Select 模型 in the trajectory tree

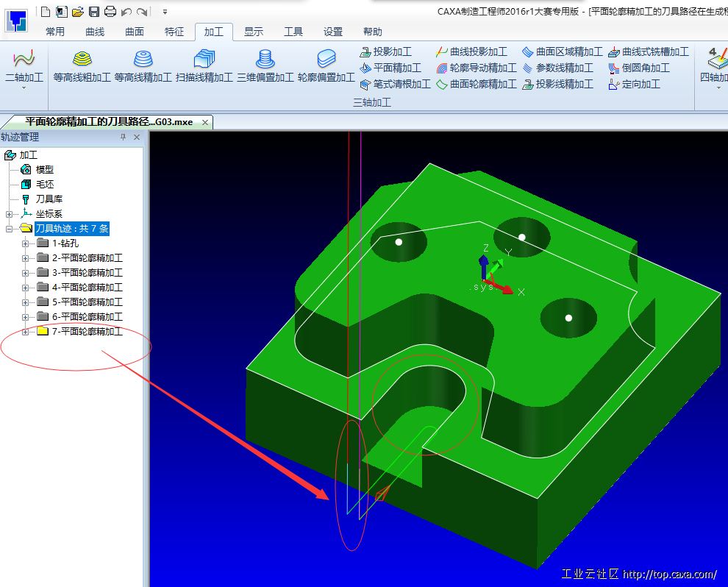point(45,170)
